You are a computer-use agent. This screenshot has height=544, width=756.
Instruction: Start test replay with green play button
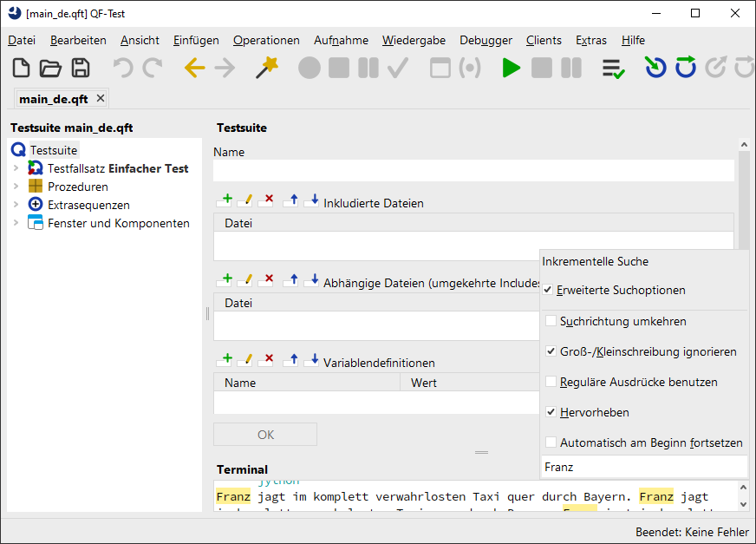(511, 68)
